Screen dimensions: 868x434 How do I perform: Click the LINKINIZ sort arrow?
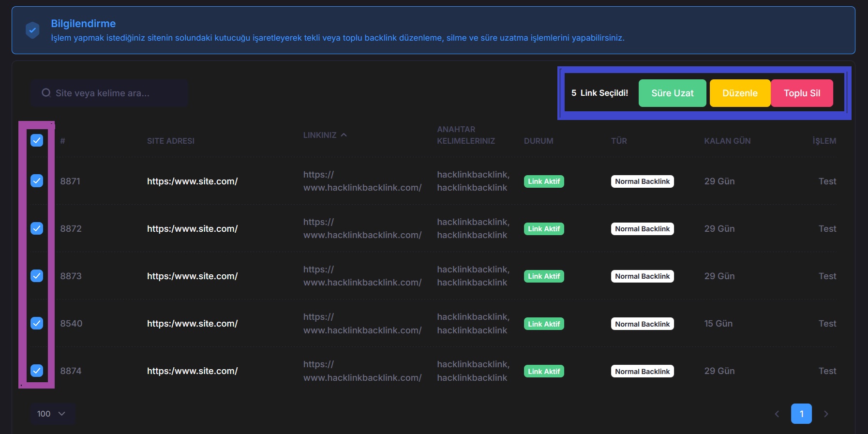click(x=344, y=135)
